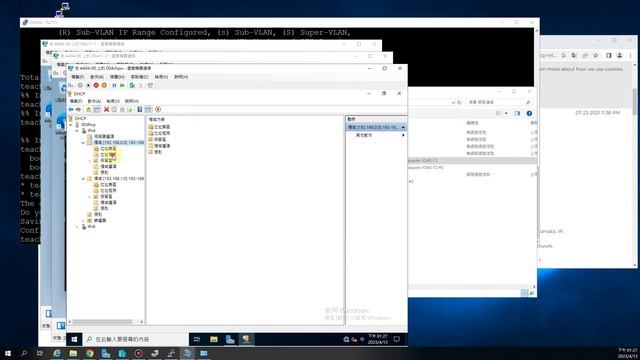Click the host Windows Start button
Image resolution: width=640 pixels, height=360 pixels.
(x=8, y=353)
